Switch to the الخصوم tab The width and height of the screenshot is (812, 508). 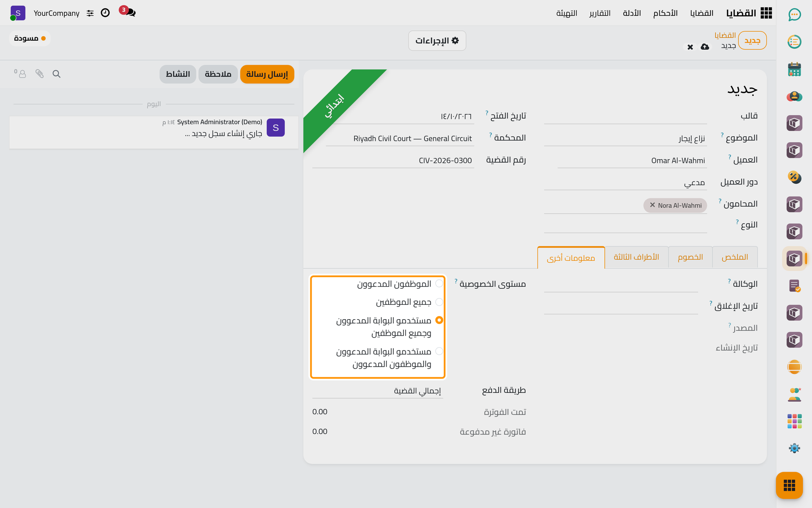pos(690,257)
